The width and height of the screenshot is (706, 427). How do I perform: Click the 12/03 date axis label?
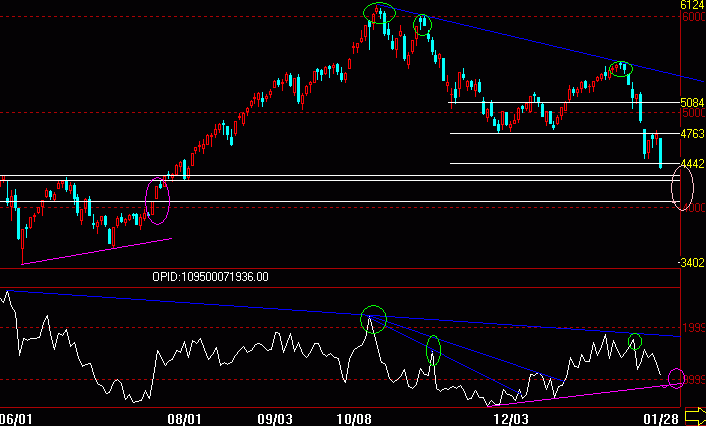(509, 419)
